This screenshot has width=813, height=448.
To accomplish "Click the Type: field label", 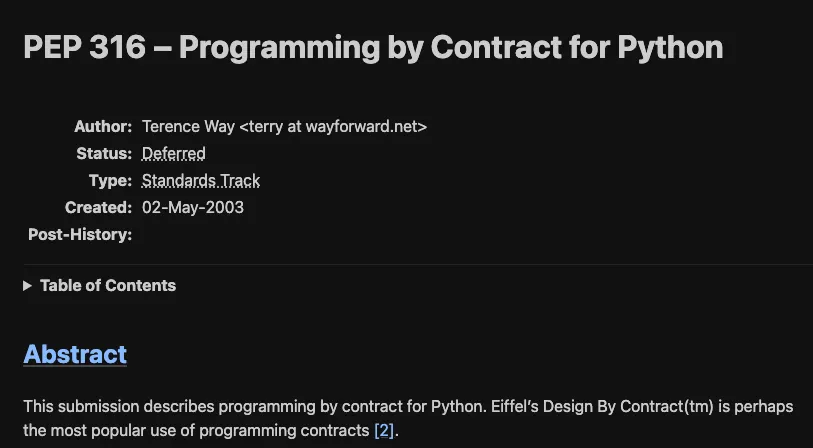I will click(x=110, y=180).
